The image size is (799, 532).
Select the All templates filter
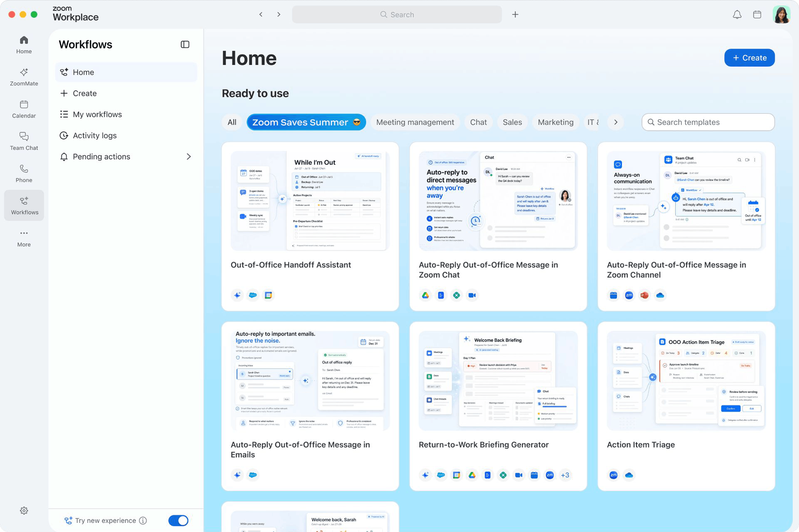tap(232, 122)
